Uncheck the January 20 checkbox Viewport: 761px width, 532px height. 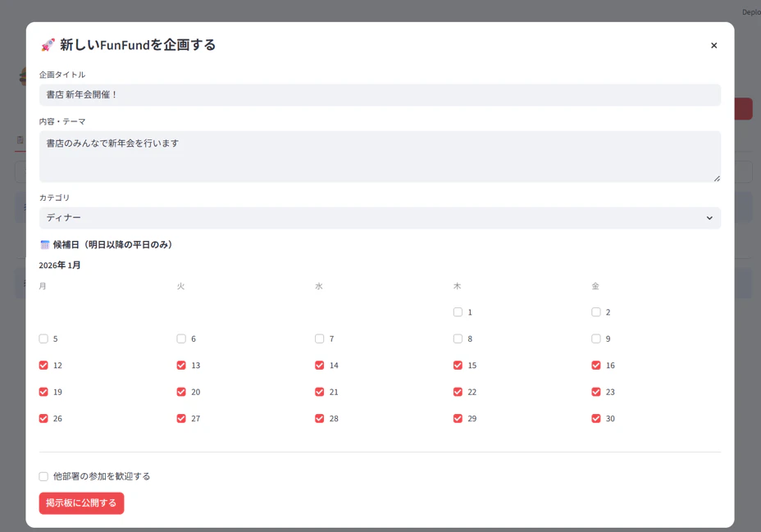pos(181,392)
